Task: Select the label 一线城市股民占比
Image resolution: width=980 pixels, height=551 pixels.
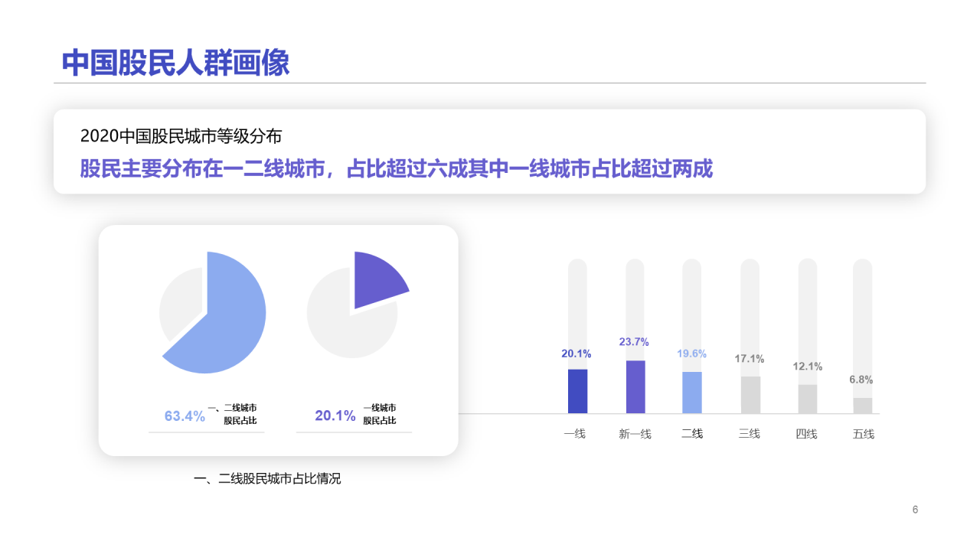Action: [380, 414]
